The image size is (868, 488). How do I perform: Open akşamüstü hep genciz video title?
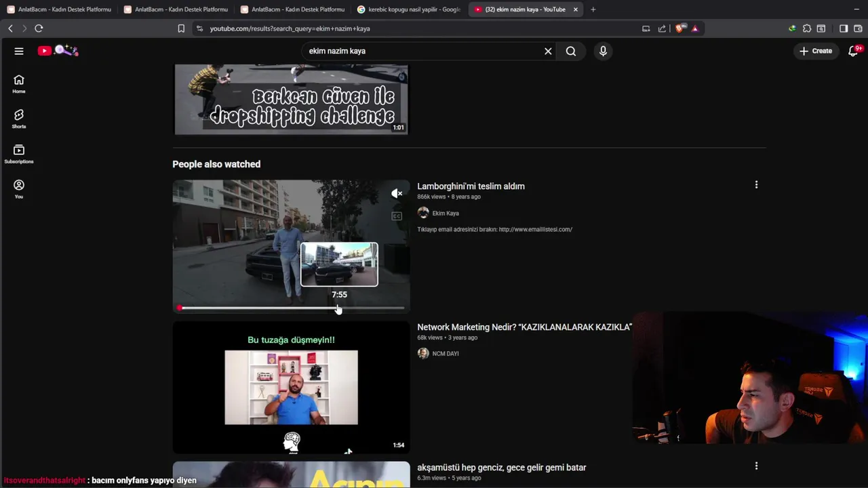[x=502, y=468]
